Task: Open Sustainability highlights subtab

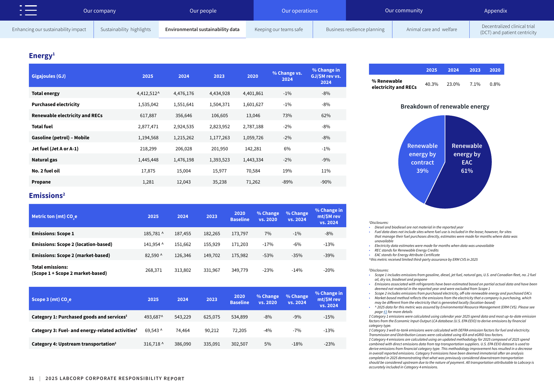Action: click(x=126, y=30)
